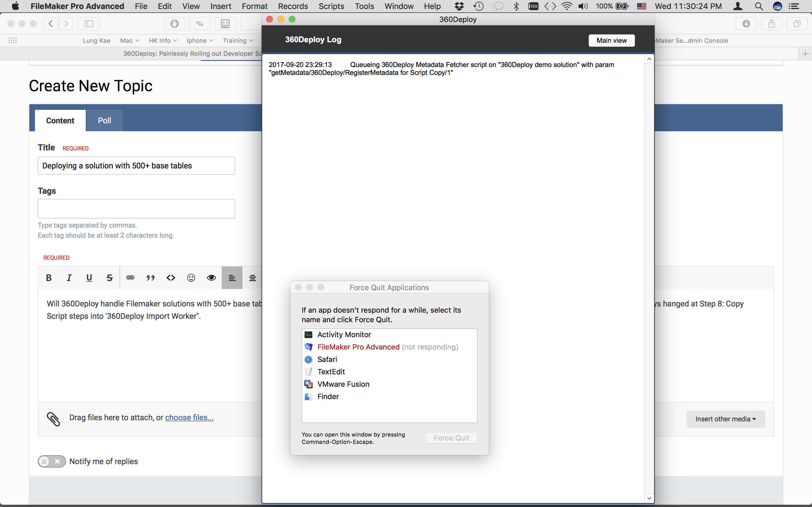This screenshot has width=812, height=507.
Task: Open the Scripts menu in the menu bar
Action: tap(331, 6)
